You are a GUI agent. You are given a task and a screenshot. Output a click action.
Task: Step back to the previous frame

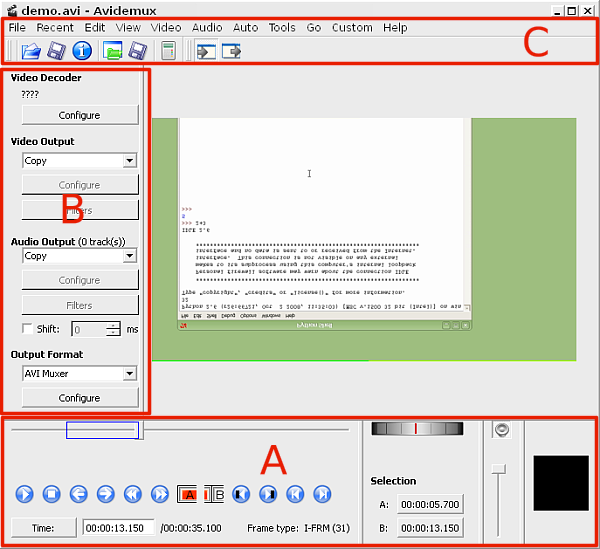pyautogui.click(x=79, y=494)
